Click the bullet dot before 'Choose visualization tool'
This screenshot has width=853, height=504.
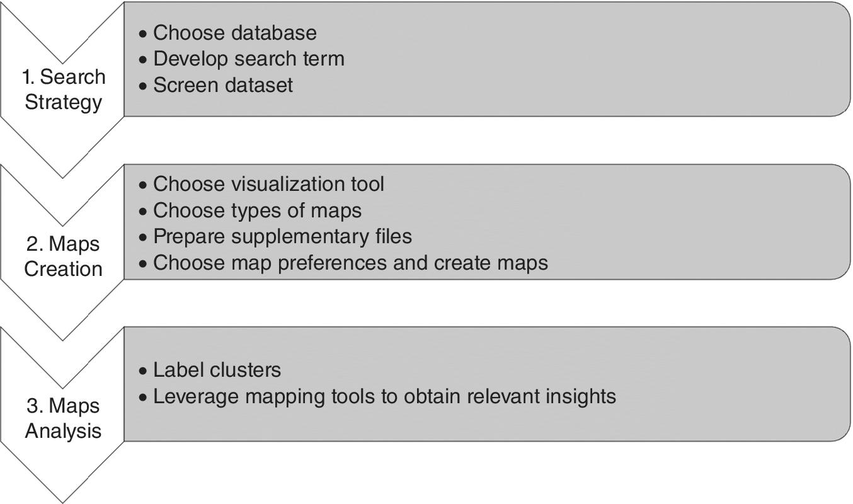[144, 185]
